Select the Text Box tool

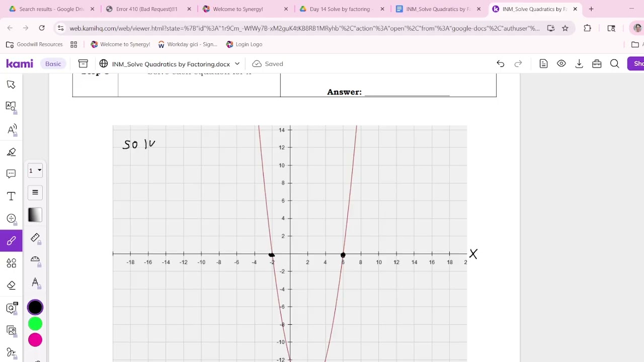pyautogui.click(x=11, y=196)
